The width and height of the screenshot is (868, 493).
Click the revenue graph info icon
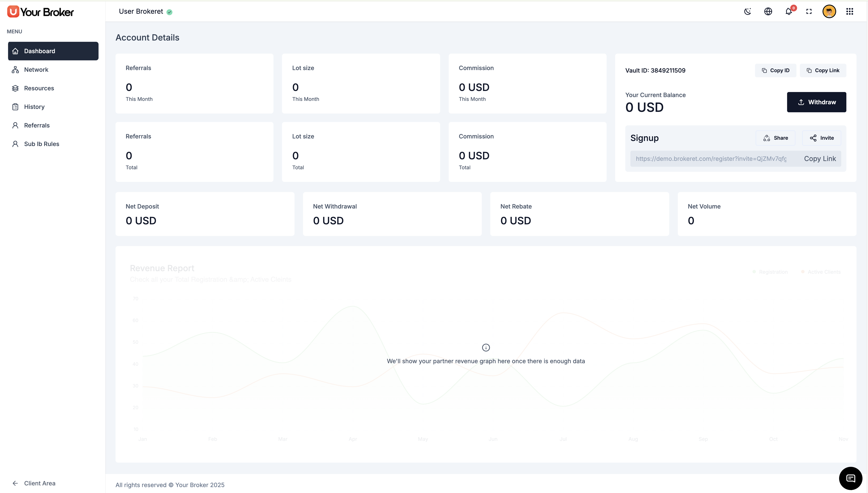coord(486,347)
